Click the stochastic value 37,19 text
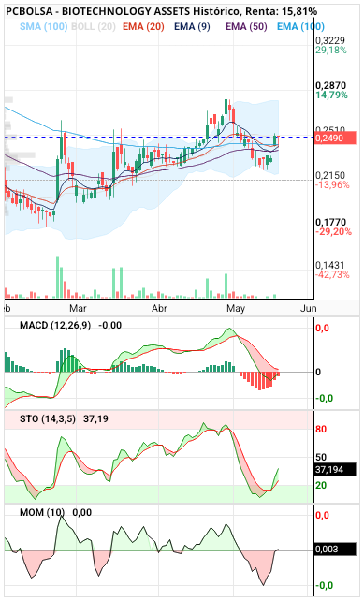364x601 pixels. [95, 419]
